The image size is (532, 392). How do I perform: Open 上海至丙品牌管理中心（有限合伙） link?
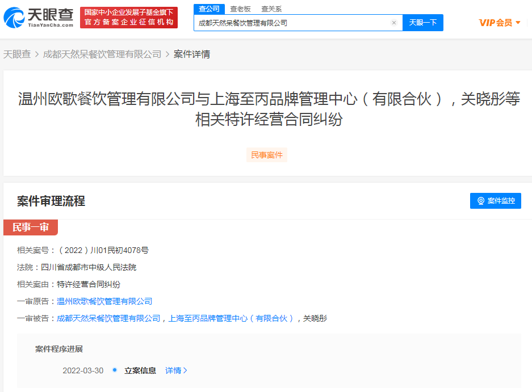click(x=231, y=318)
